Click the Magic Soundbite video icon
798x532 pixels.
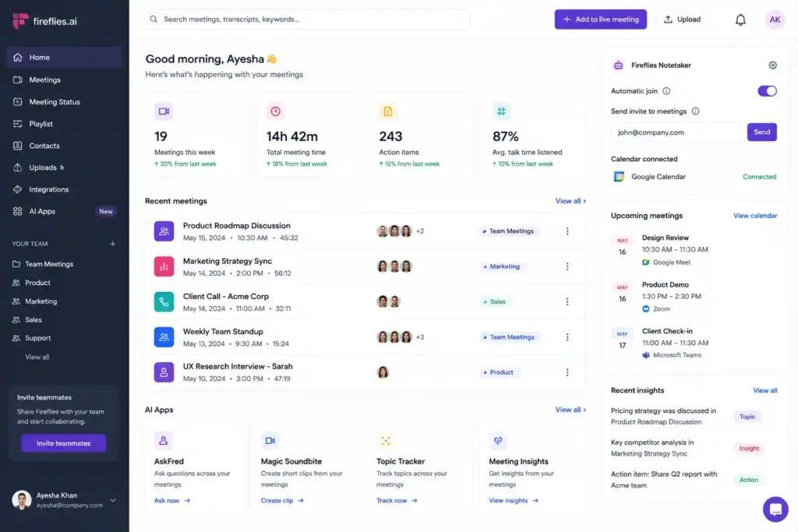pyautogui.click(x=270, y=440)
